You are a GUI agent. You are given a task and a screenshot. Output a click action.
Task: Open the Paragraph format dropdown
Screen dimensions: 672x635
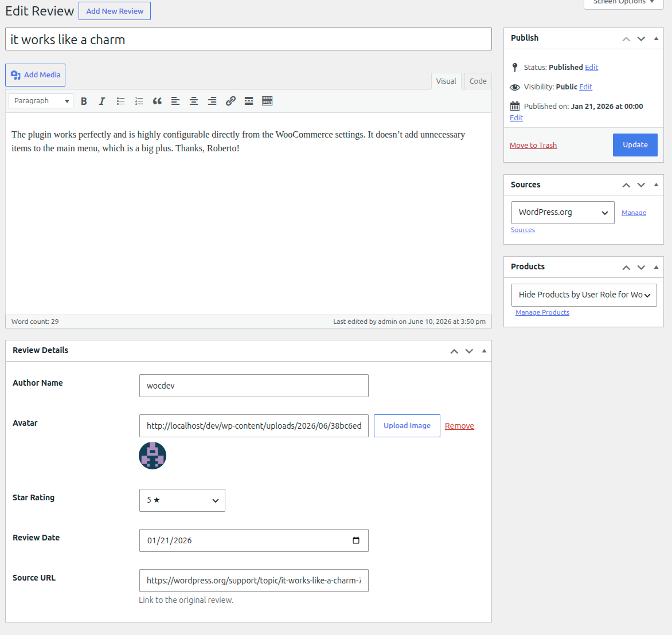point(41,101)
